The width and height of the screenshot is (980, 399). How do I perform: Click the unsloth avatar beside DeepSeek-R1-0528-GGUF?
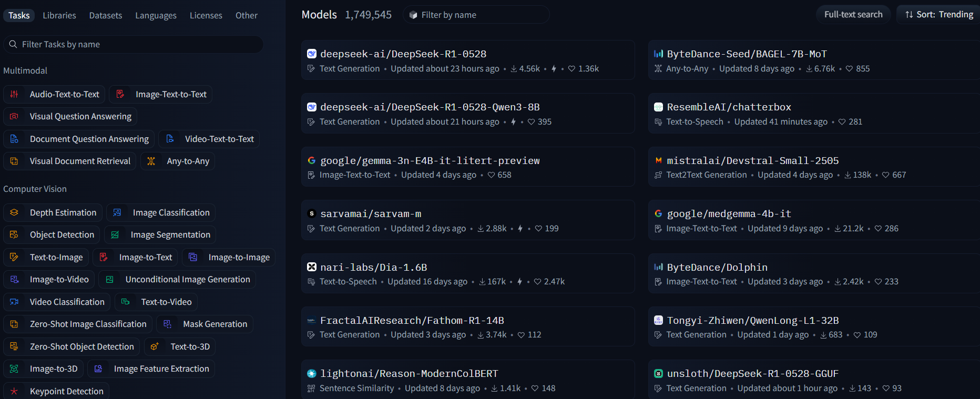[658, 373]
